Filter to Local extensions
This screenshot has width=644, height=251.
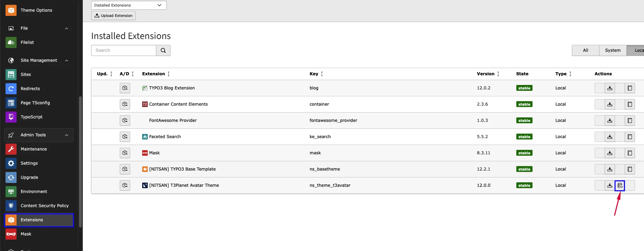tap(636, 50)
